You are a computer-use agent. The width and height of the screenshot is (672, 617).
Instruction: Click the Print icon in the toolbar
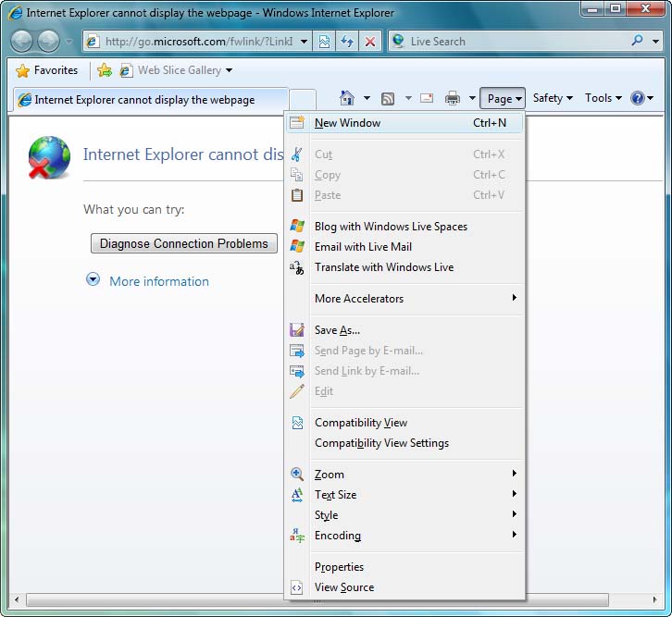pos(453,98)
